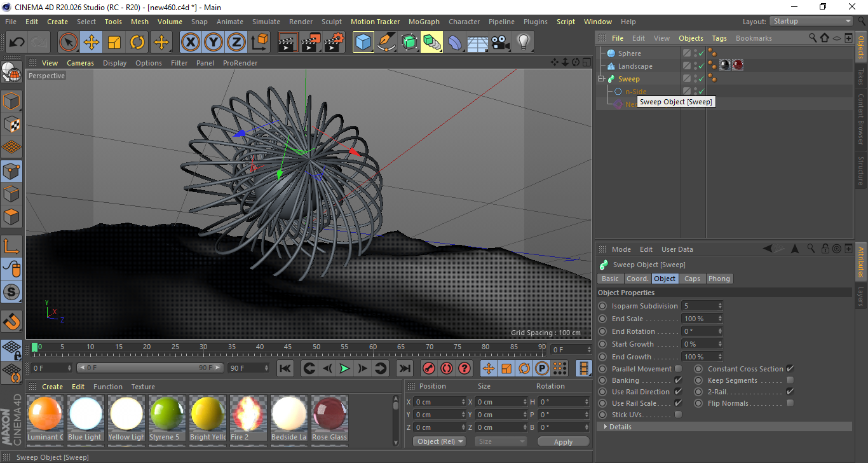The height and width of the screenshot is (463, 868).
Task: Open the Simulate menu
Action: (266, 22)
